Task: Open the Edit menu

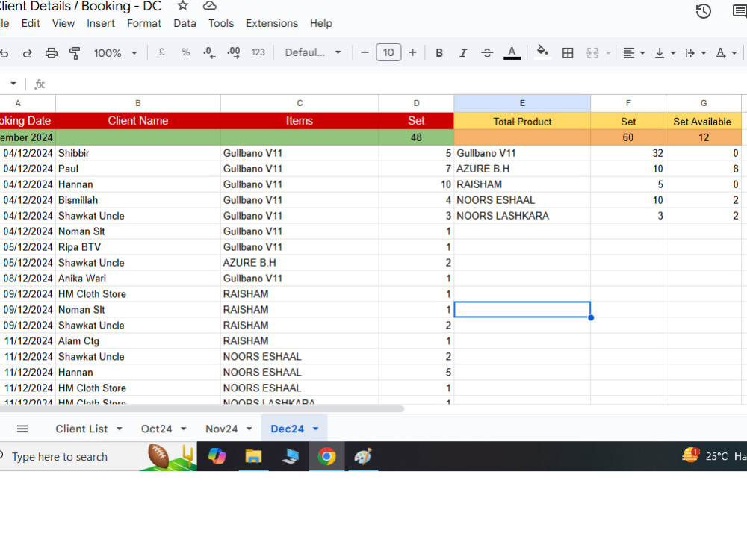Action: pos(31,23)
